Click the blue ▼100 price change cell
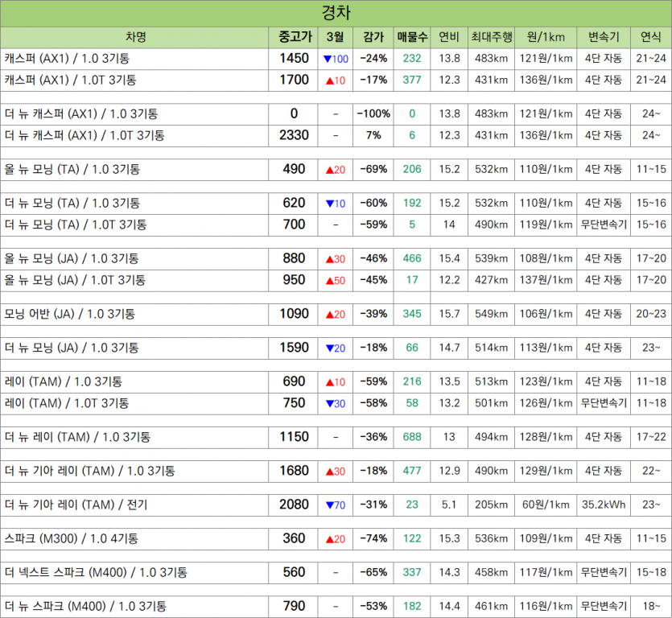Screen dimensions: 672x618 click(x=336, y=59)
